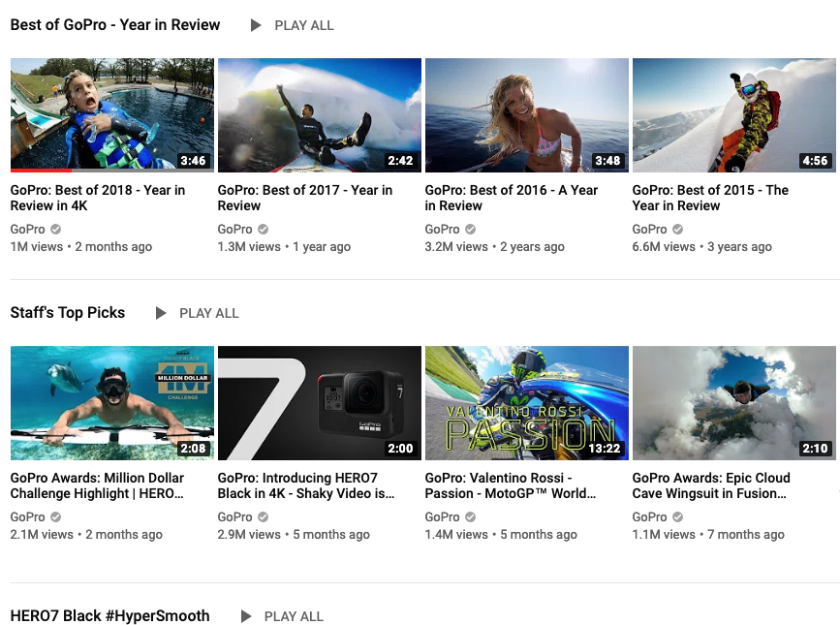
Task: Click verified badge under Best of 2015 video
Action: click(677, 230)
